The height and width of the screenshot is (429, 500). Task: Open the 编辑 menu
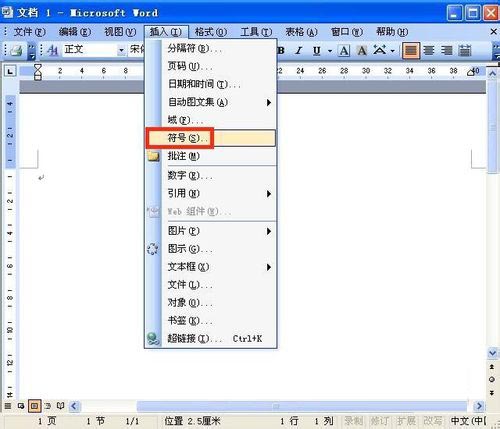tap(75, 32)
